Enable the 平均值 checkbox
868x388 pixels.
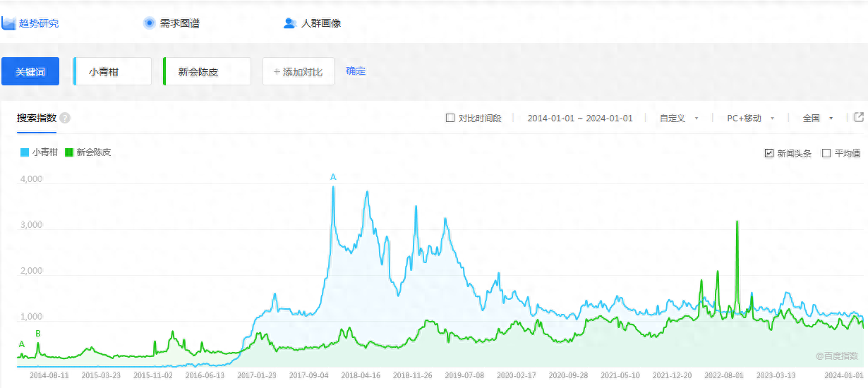pyautogui.click(x=826, y=153)
